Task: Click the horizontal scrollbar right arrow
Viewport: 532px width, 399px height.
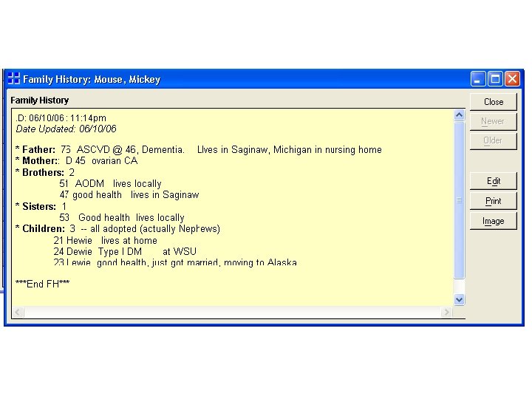Action: 446,312
